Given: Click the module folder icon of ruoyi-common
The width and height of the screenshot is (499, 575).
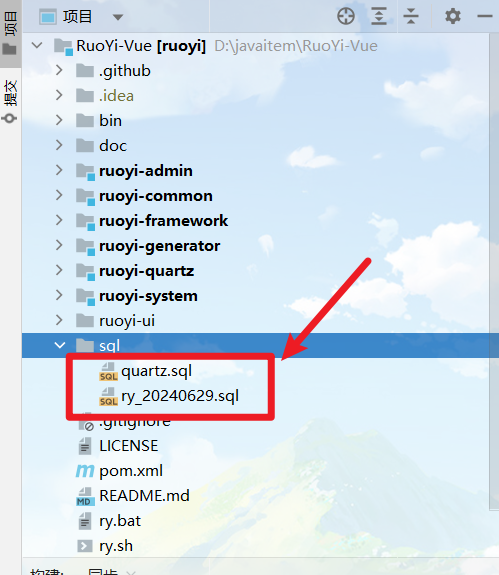Looking at the screenshot, I should [85, 197].
